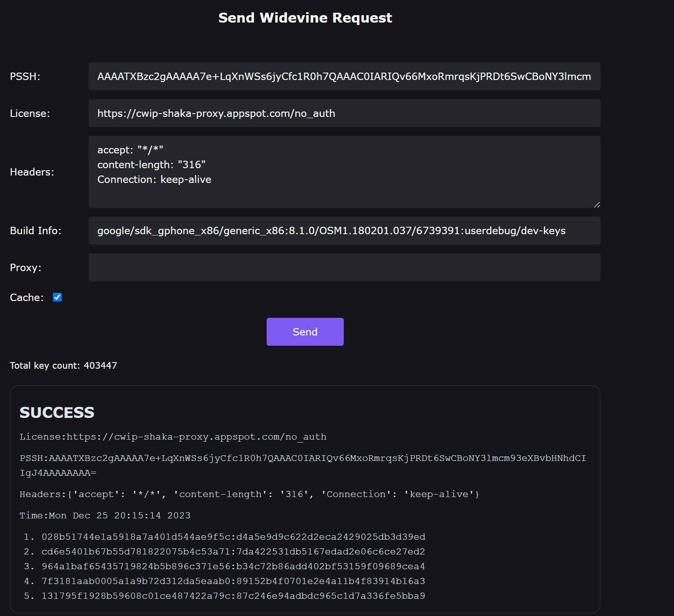Click the PSSH line in the results
674x616 pixels.
point(302,459)
